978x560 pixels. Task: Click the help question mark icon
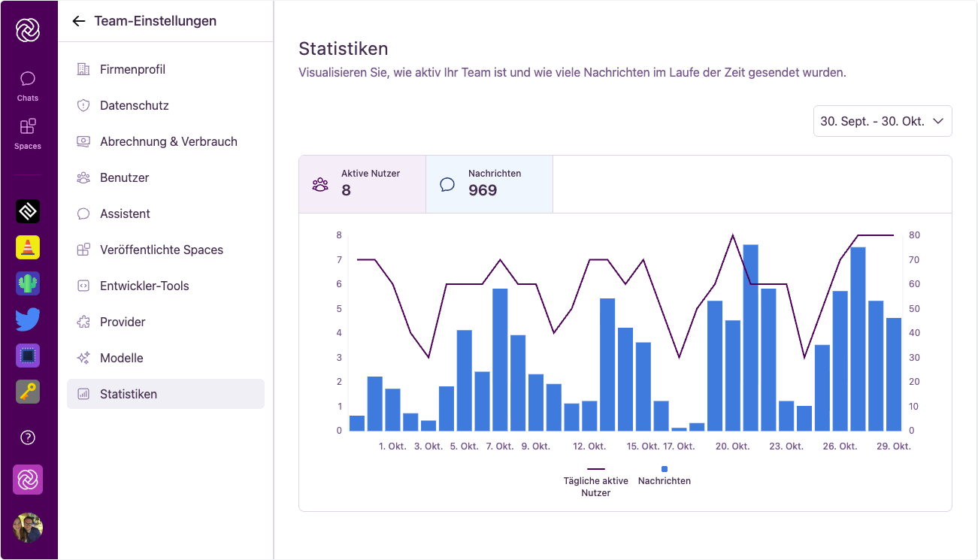pyautogui.click(x=27, y=437)
